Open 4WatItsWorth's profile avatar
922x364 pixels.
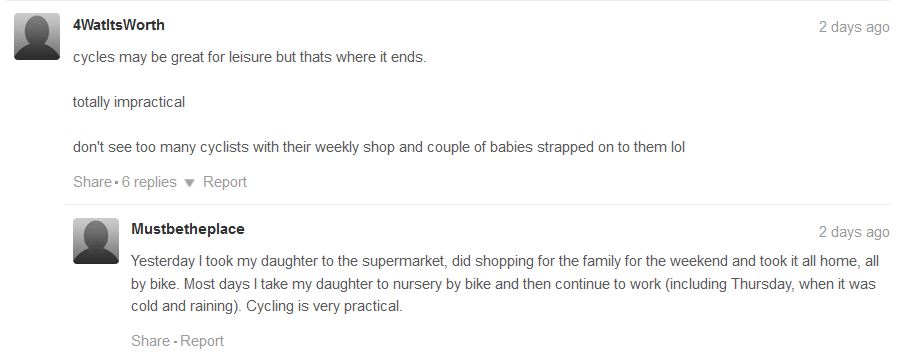tap(37, 36)
